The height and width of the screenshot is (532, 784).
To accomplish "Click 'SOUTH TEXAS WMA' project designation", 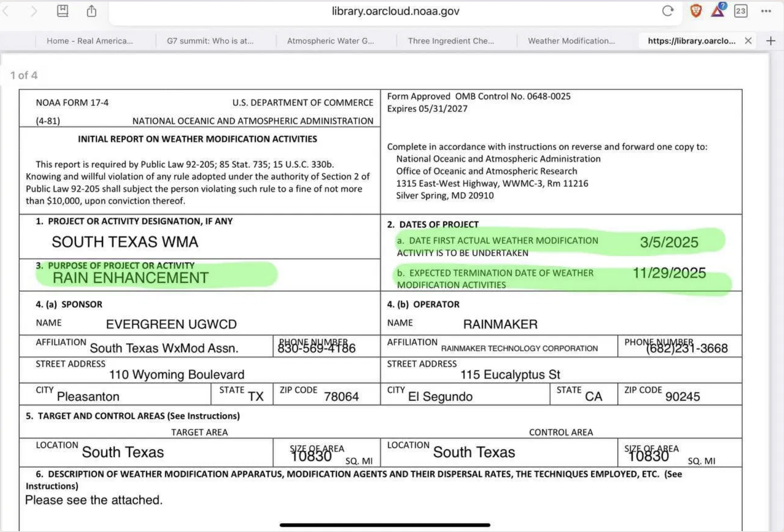I will coord(125,242).
